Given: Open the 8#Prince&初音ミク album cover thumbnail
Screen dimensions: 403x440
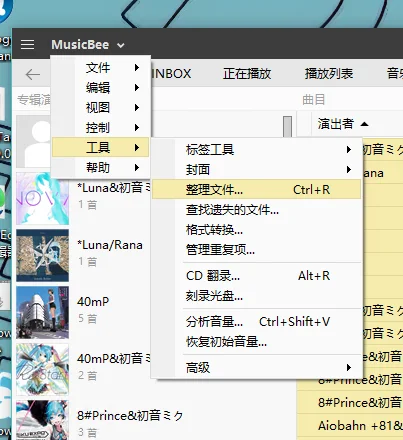Looking at the screenshot, I should [x=43, y=420].
